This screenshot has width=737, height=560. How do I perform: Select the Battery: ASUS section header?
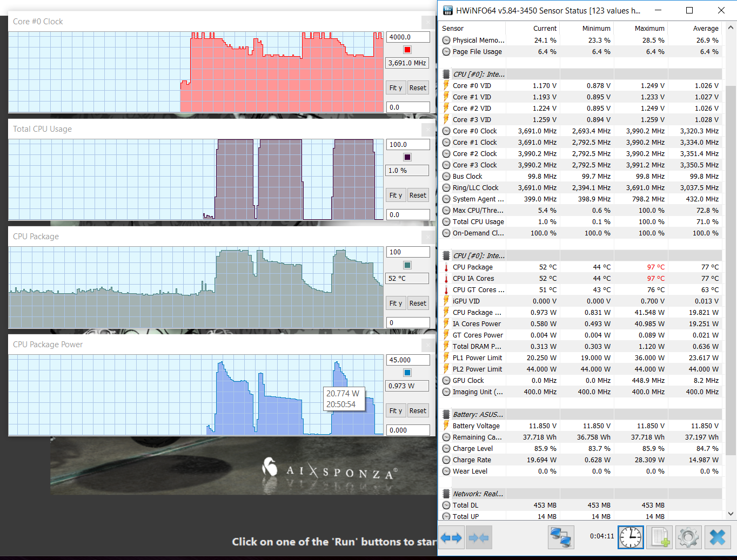477,414
